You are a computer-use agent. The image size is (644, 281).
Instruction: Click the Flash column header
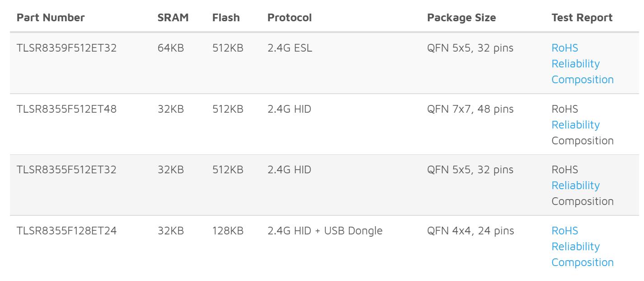coord(226,18)
